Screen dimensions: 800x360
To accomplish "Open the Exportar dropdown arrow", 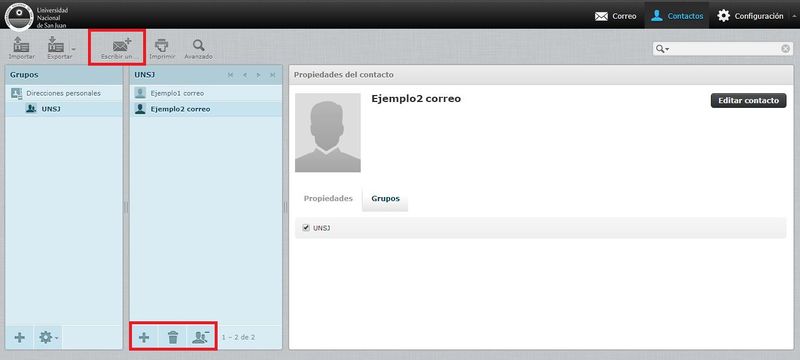I will [x=74, y=49].
